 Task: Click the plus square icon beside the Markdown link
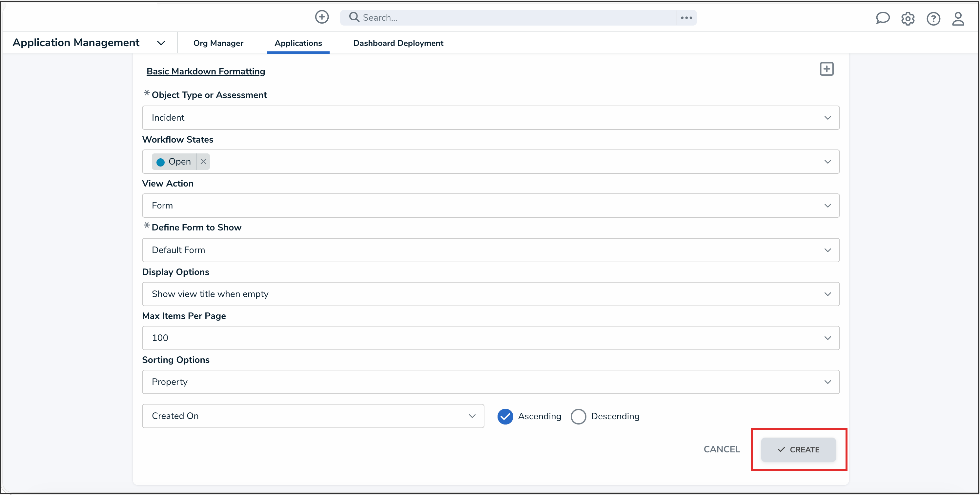point(826,69)
